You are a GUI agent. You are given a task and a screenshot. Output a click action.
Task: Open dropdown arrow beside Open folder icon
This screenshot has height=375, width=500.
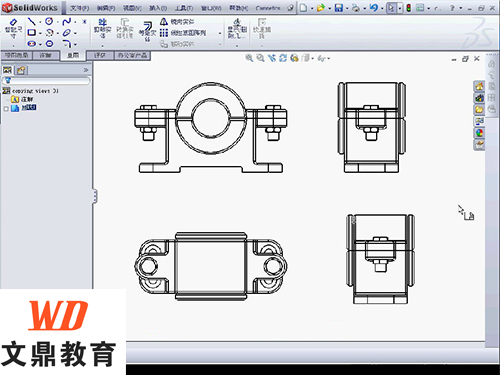330,8
